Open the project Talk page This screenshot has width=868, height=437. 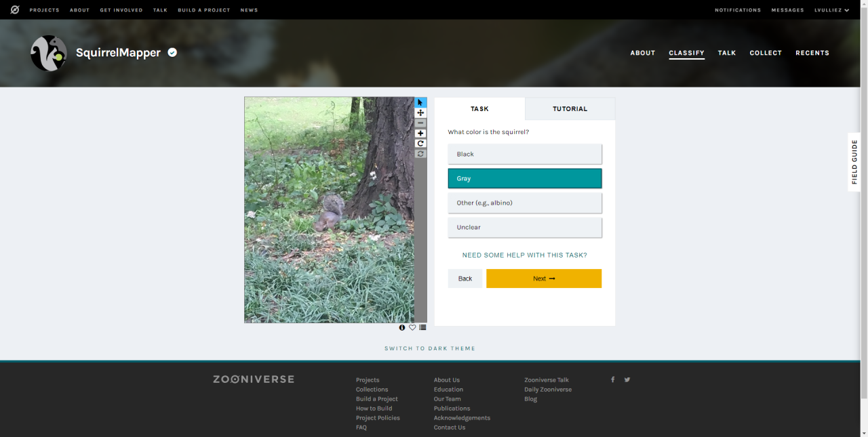(727, 53)
